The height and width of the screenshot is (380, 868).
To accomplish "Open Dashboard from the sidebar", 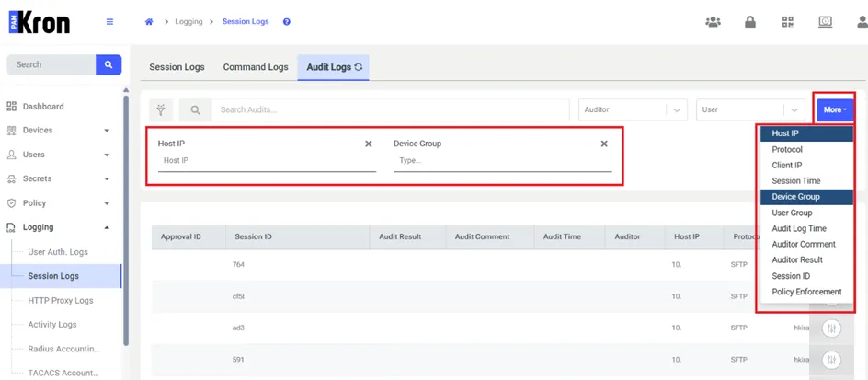I will (43, 107).
